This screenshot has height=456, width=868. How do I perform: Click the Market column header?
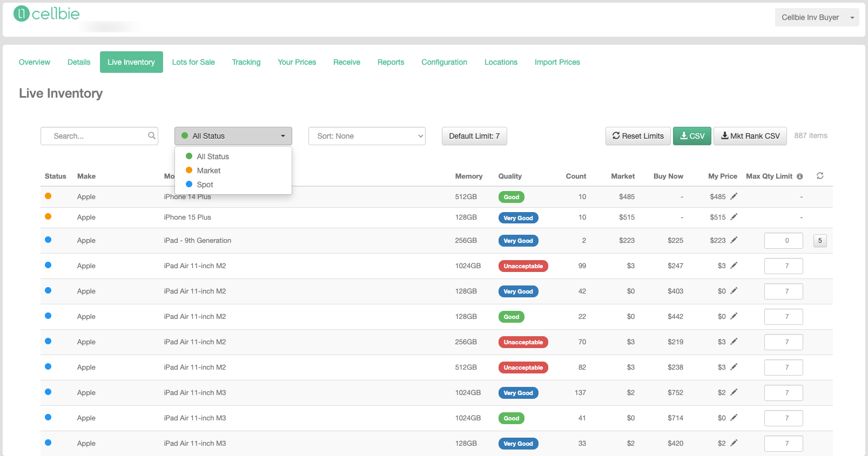623,176
